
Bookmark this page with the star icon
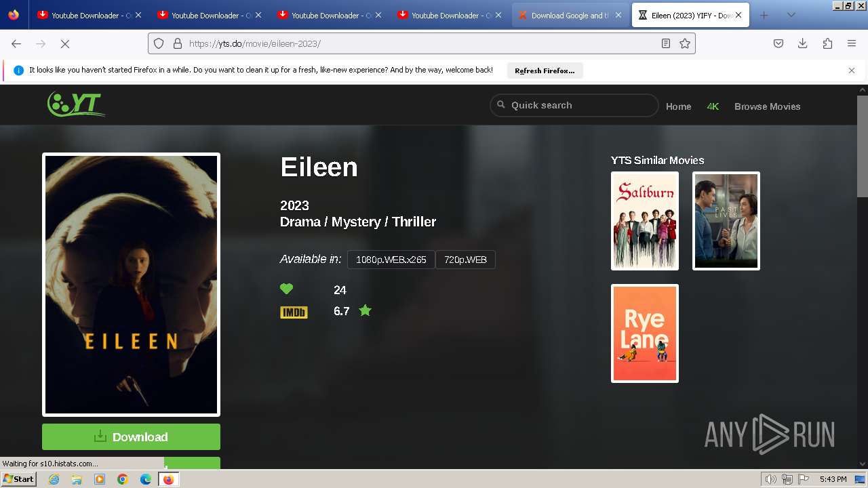(x=685, y=43)
